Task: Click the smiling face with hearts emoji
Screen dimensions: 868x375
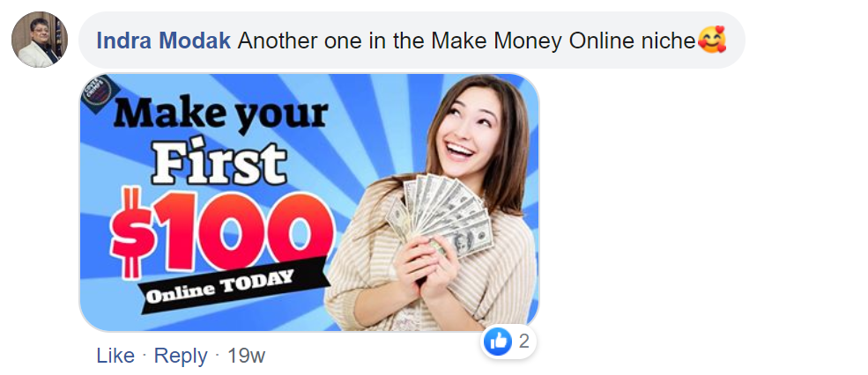Action: (x=712, y=40)
